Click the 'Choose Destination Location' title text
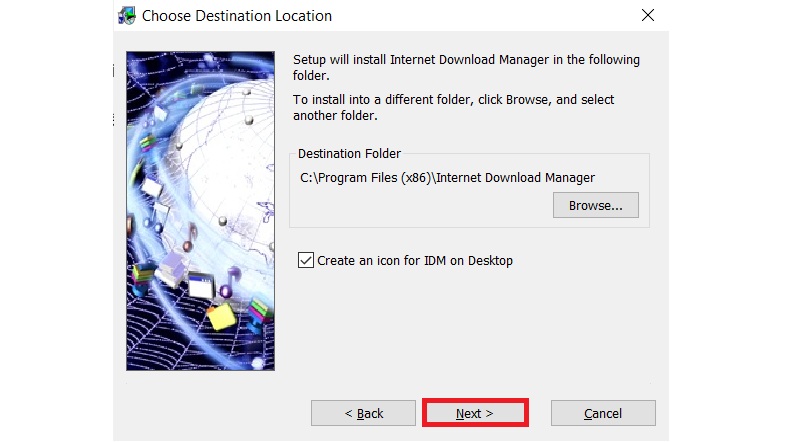The width and height of the screenshot is (800, 442). coord(237,16)
